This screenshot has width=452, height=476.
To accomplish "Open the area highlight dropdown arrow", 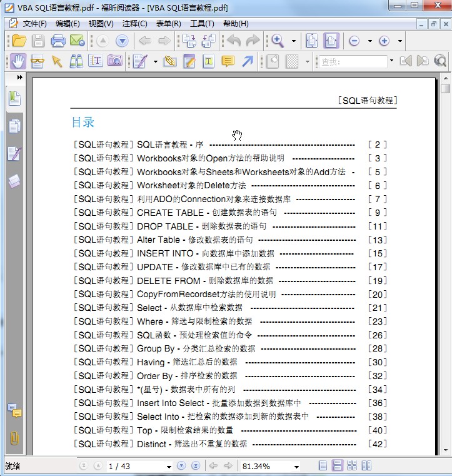I will [x=308, y=62].
